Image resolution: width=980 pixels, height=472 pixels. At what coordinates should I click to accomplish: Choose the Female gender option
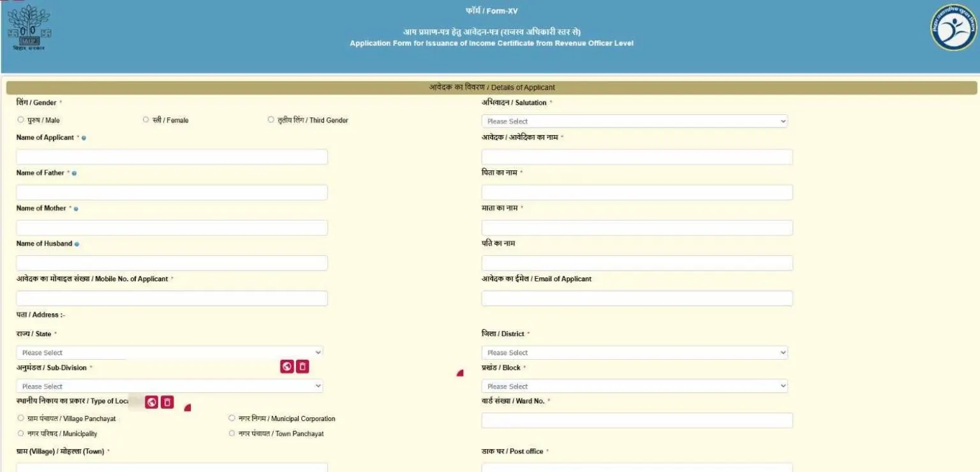[x=145, y=120]
